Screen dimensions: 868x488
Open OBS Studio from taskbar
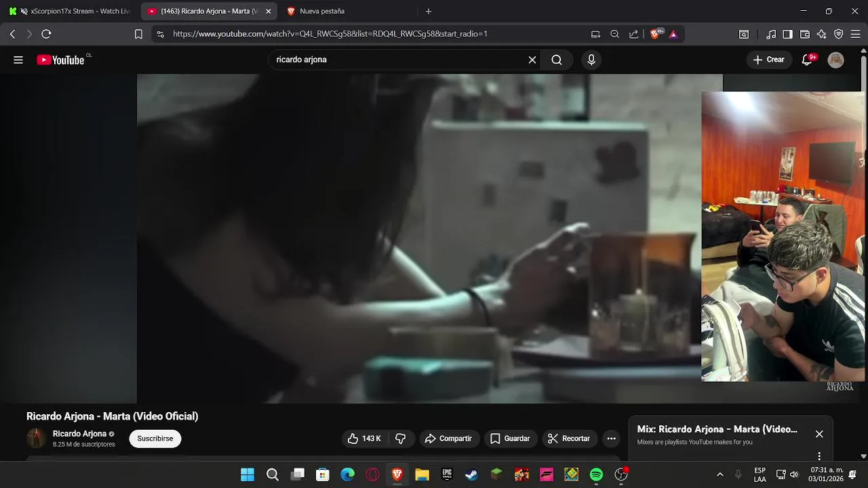(621, 474)
